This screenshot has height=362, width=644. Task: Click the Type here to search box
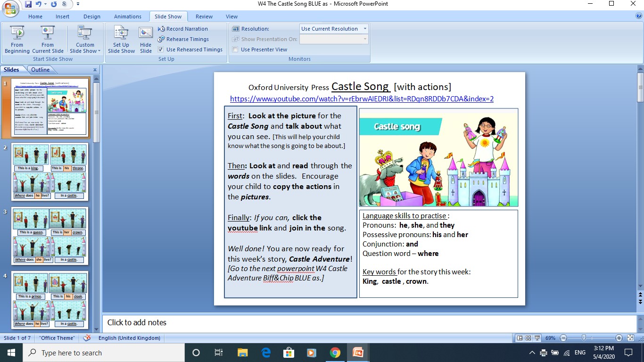click(104, 353)
